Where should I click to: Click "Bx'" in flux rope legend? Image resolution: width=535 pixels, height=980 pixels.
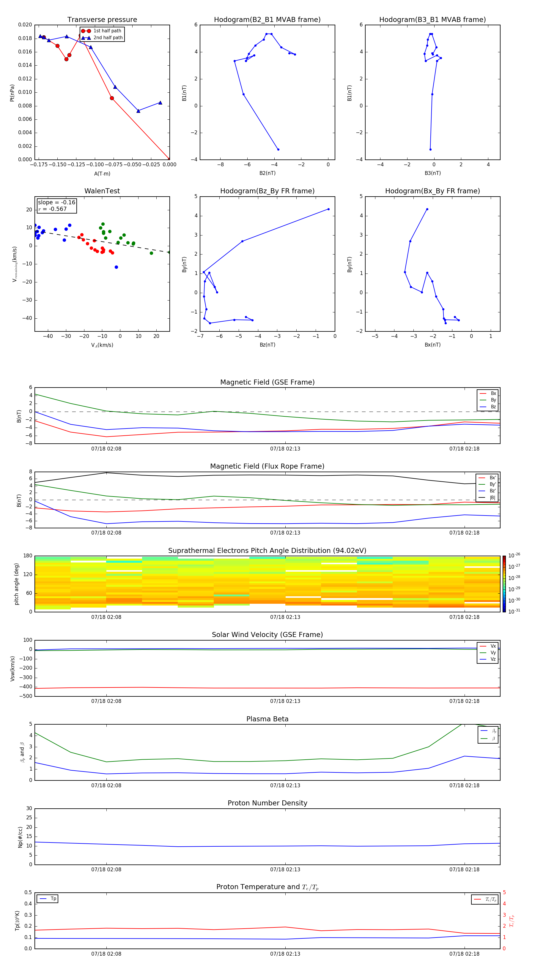coord(487,478)
